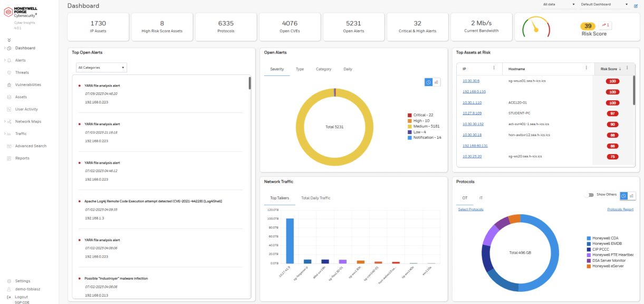Screen dimensions: 644x304
Task: Open the Protocols Report link
Action: point(619,209)
